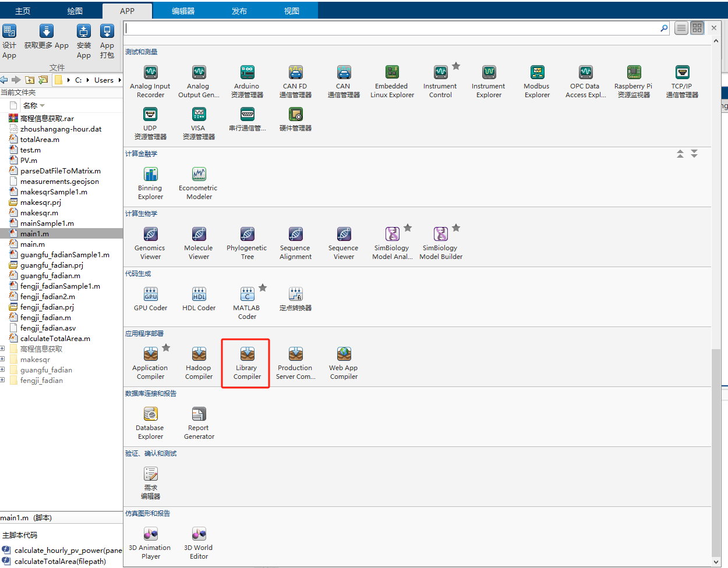Image resolution: width=728 pixels, height=568 pixels.
Task: Launch the Report Generator app
Action: click(199, 423)
